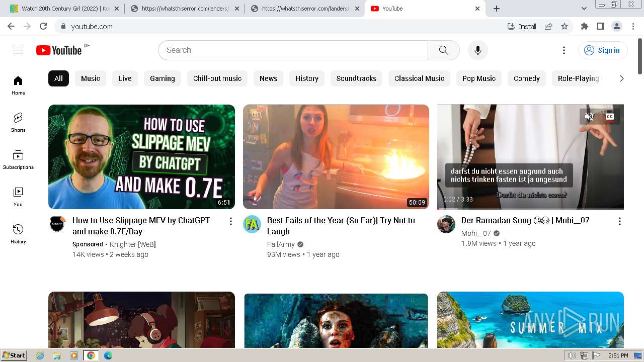Open the Chrome three-dot menu

632,26
